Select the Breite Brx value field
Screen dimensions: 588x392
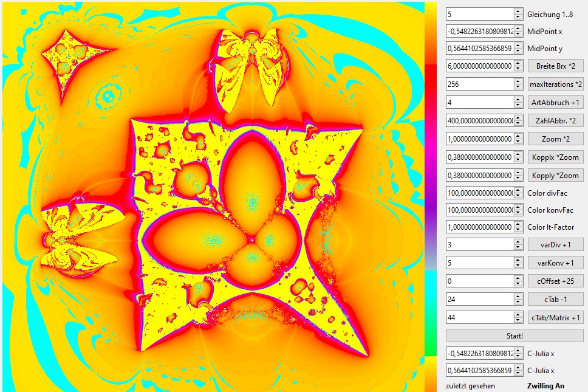pyautogui.click(x=480, y=66)
